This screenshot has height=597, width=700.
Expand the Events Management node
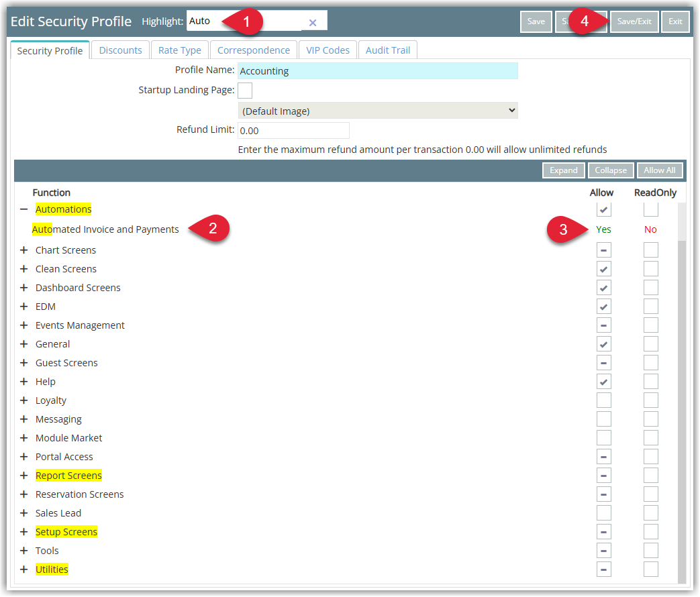click(24, 325)
